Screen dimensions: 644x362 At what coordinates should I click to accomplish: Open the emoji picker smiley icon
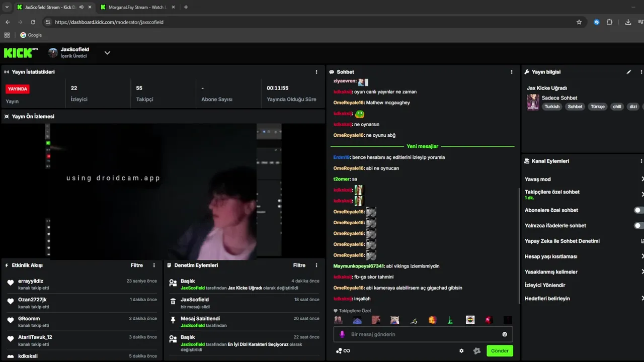coord(505,334)
